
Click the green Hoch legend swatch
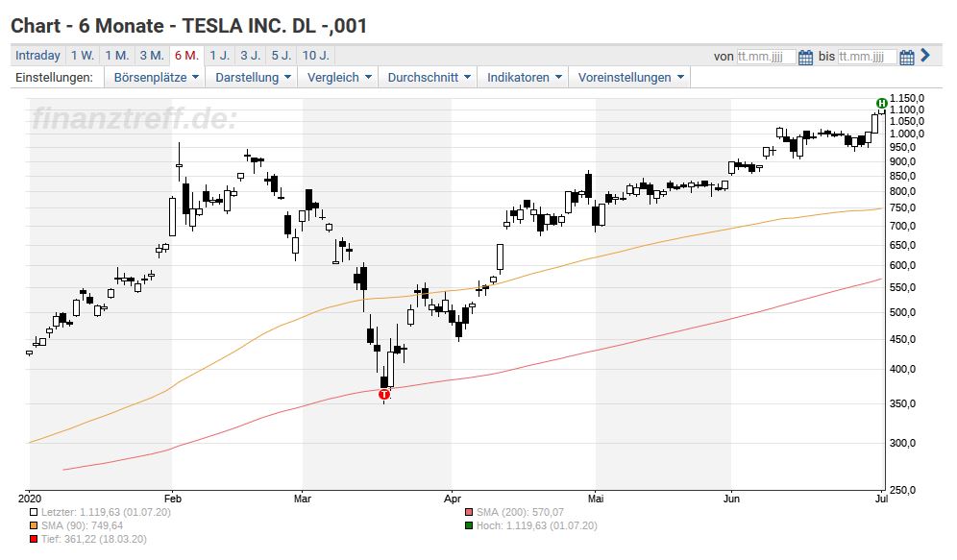click(469, 525)
